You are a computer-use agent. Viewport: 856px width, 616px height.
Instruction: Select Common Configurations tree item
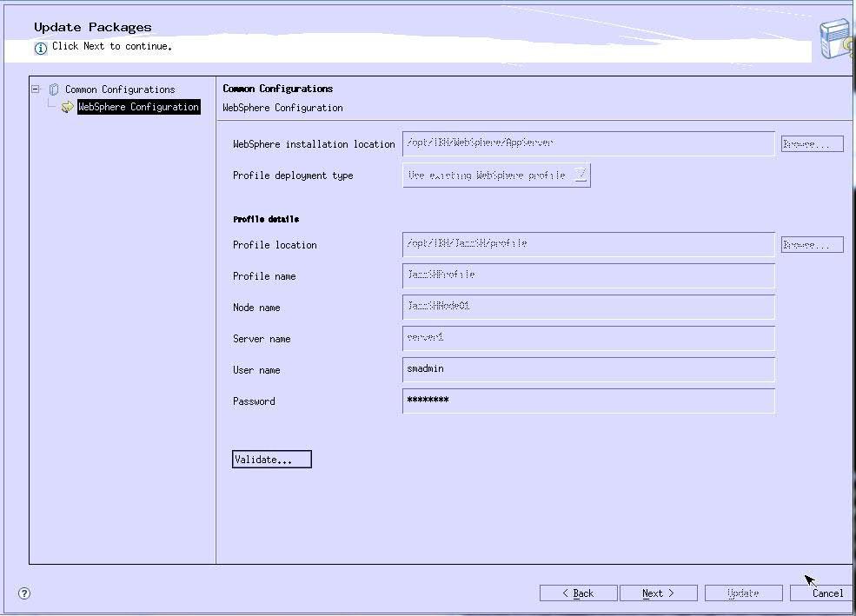tap(120, 89)
